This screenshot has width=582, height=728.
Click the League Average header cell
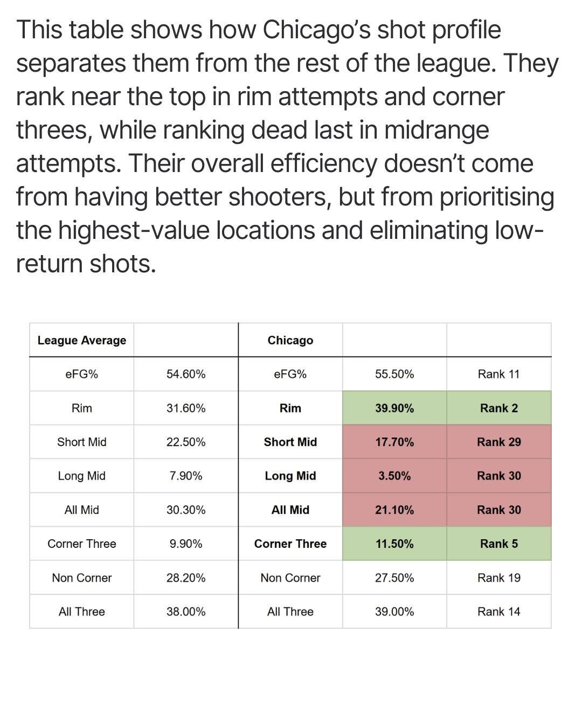pyautogui.click(x=82, y=340)
